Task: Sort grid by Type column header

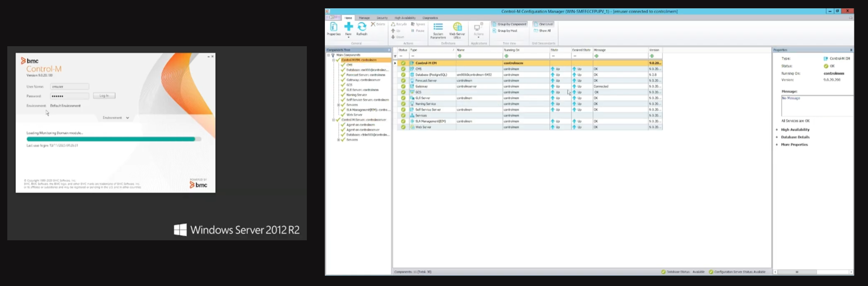Action: click(x=432, y=50)
